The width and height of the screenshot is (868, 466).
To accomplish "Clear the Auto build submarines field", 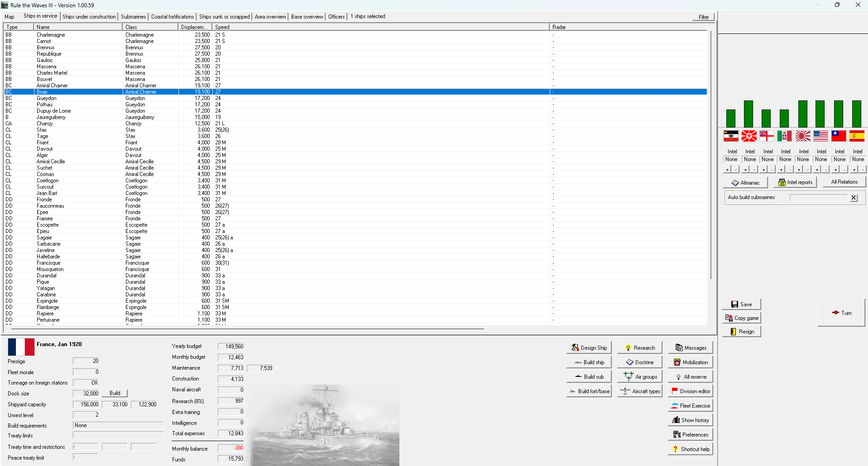I will 854,197.
